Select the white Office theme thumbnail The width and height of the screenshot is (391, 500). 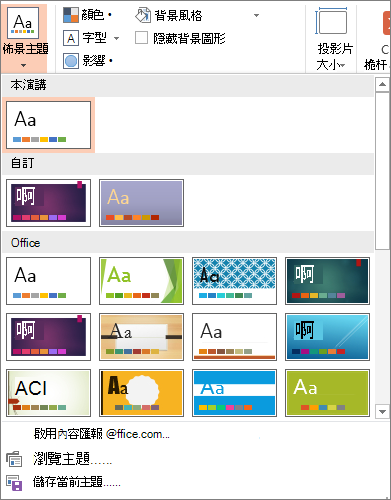(48, 281)
